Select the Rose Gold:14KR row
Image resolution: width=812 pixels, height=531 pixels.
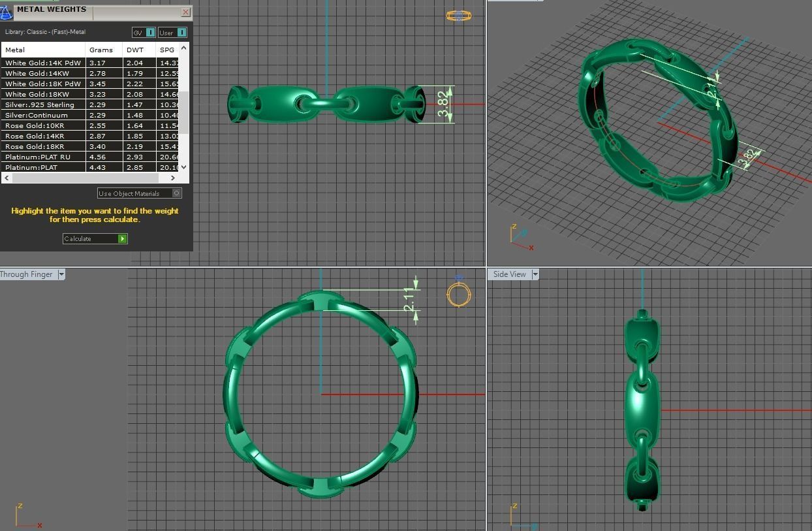pos(91,136)
